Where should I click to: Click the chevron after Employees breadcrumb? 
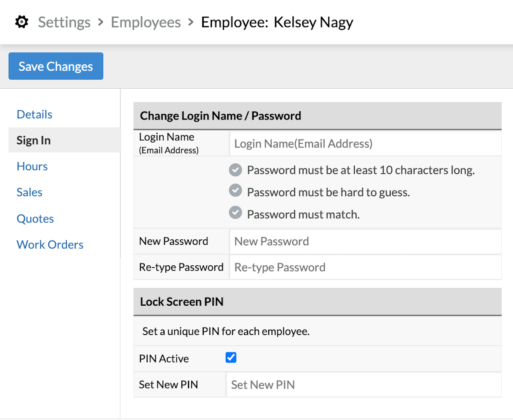coord(191,22)
